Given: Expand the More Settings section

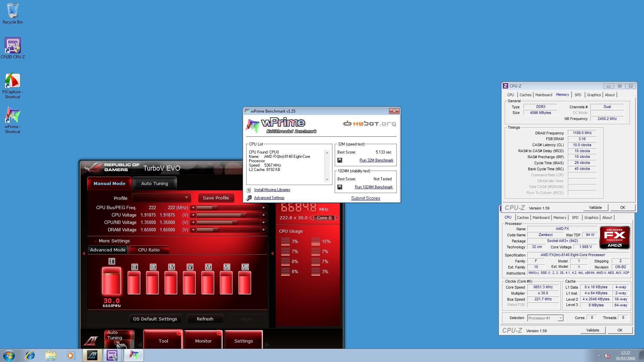Looking at the screenshot, I should coord(114,241).
